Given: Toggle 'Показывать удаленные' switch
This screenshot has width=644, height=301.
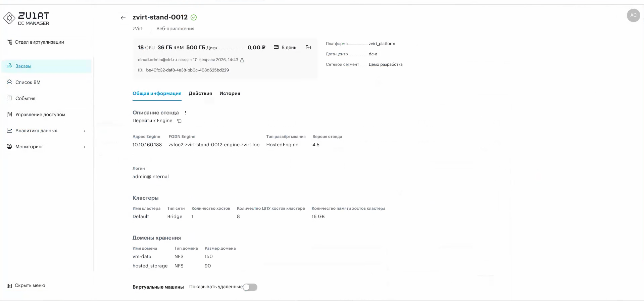Looking at the screenshot, I should tap(250, 287).
